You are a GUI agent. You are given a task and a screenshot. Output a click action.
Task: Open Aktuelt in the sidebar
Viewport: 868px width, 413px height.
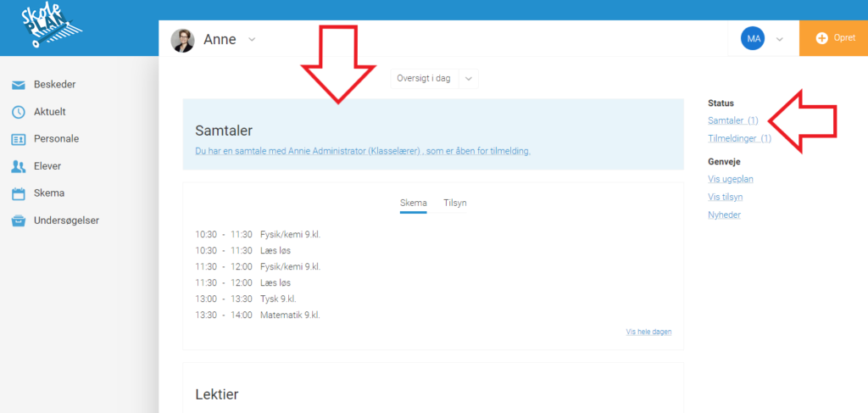point(50,112)
